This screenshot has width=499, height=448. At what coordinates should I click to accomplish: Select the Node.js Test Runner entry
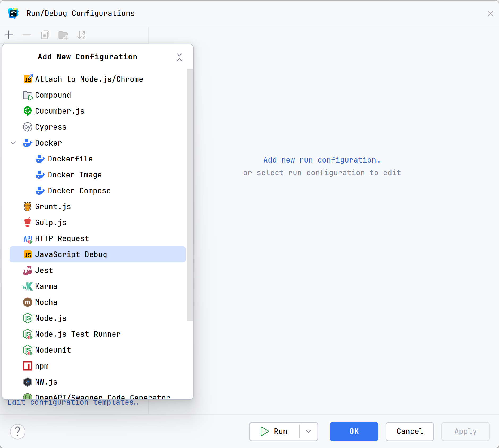pos(78,334)
